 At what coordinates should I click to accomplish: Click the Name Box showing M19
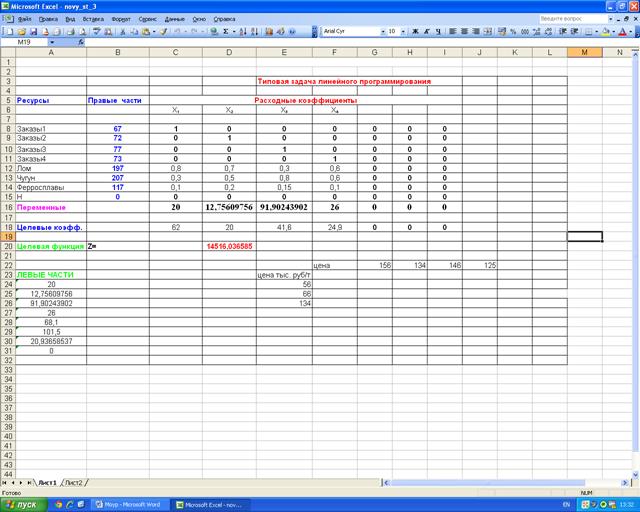(24, 42)
